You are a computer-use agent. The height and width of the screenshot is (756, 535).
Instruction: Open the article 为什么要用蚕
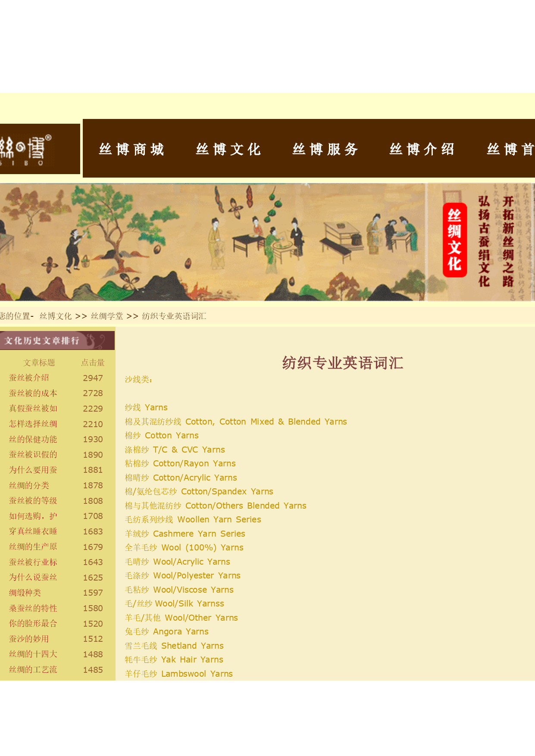click(x=33, y=470)
